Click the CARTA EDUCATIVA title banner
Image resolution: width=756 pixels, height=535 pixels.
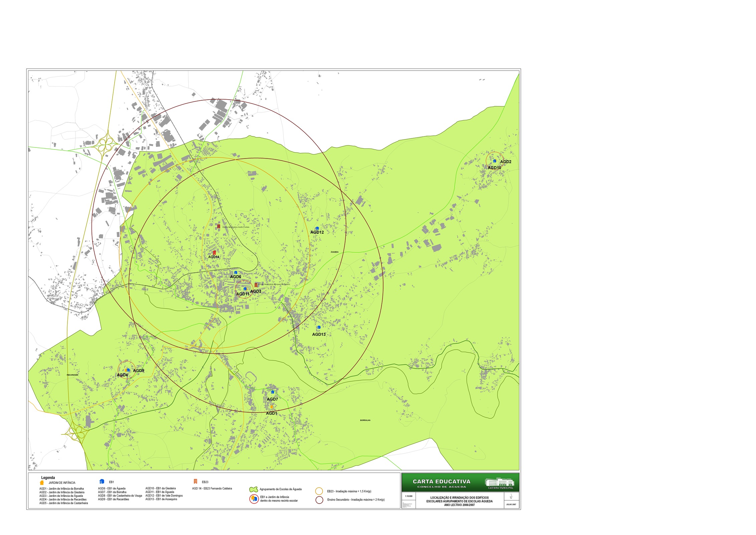pyautogui.click(x=441, y=482)
